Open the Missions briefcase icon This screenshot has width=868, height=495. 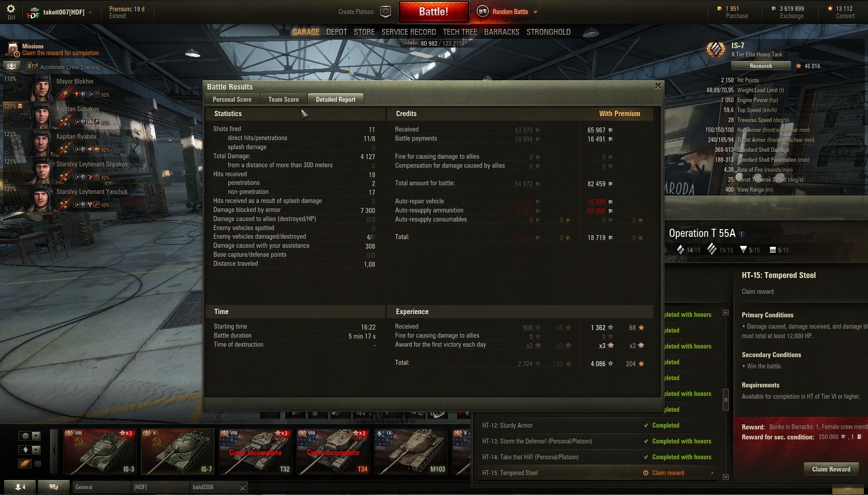(x=13, y=49)
